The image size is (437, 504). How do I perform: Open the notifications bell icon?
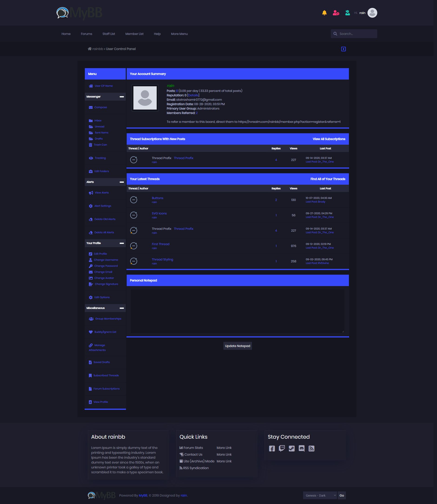324,13
